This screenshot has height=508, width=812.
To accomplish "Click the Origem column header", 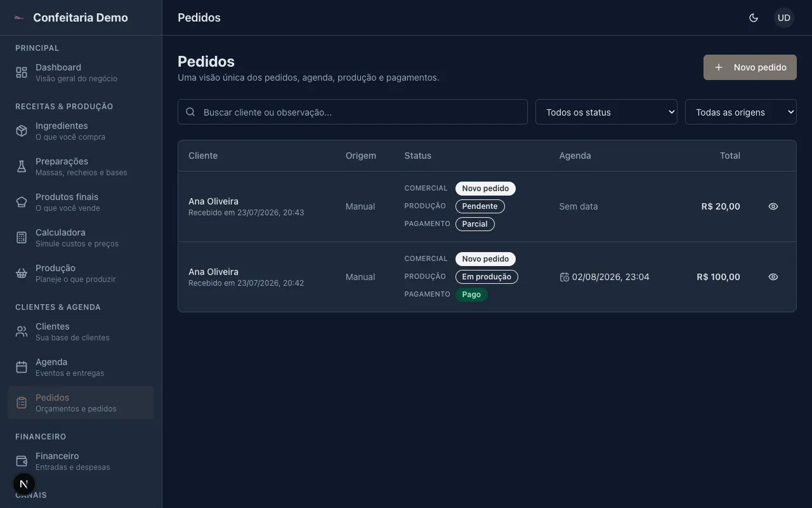I will [x=361, y=156].
